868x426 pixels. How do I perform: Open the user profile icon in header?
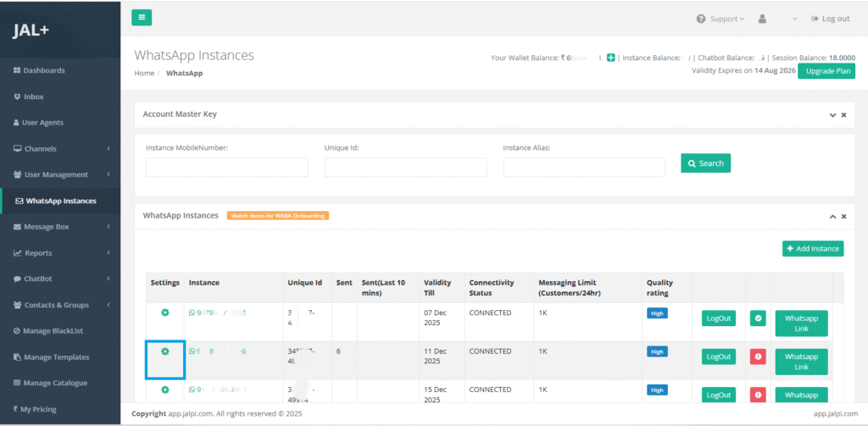click(762, 19)
